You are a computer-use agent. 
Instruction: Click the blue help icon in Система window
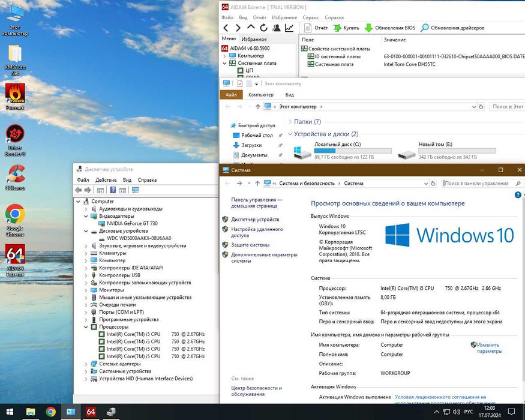coord(518,195)
